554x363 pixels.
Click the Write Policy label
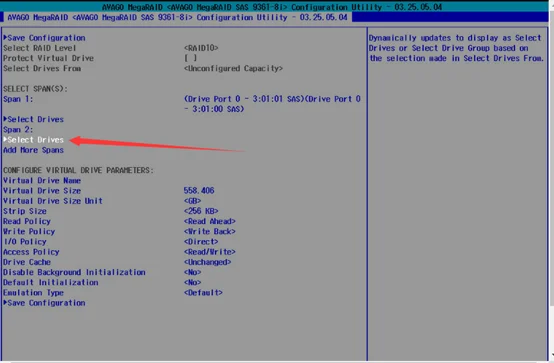pos(29,232)
